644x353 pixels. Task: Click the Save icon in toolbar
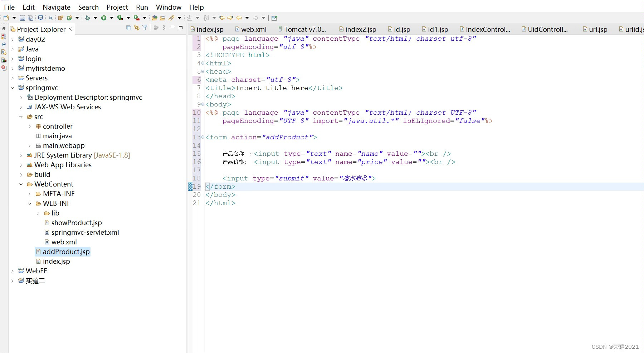pyautogui.click(x=22, y=18)
